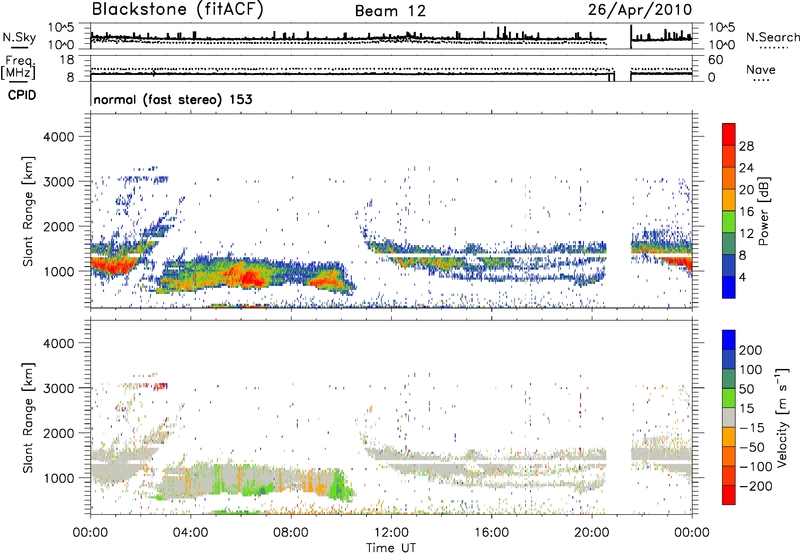800x554 pixels.
Task: Click the 'Blackstone (fitACF)' title text
Action: [177, 10]
